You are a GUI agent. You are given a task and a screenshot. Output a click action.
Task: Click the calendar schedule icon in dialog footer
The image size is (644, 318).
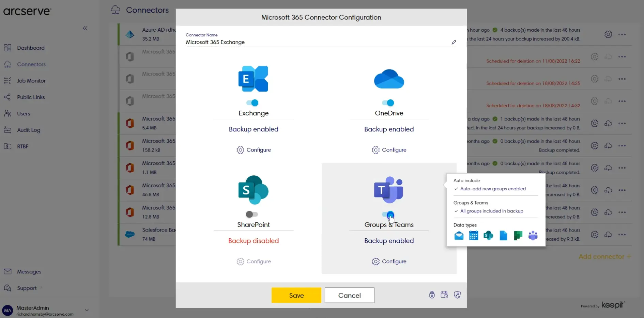pos(444,295)
